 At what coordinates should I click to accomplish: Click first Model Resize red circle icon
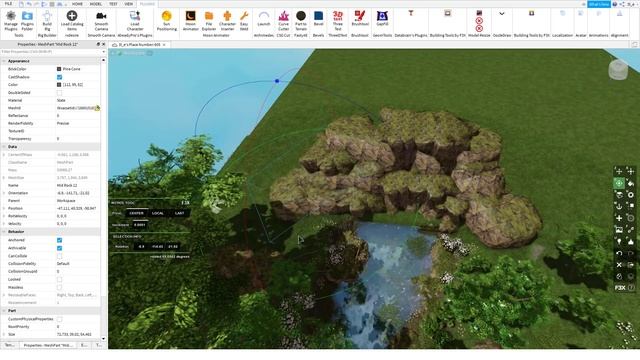(x=479, y=21)
